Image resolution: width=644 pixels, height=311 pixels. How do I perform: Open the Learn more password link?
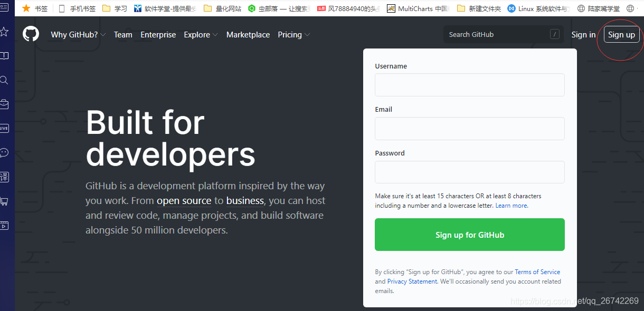(x=511, y=206)
